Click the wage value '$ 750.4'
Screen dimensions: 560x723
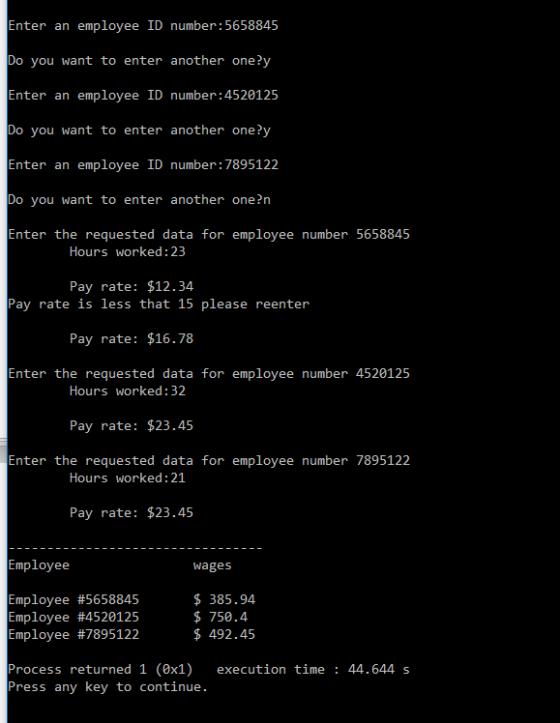(220, 617)
